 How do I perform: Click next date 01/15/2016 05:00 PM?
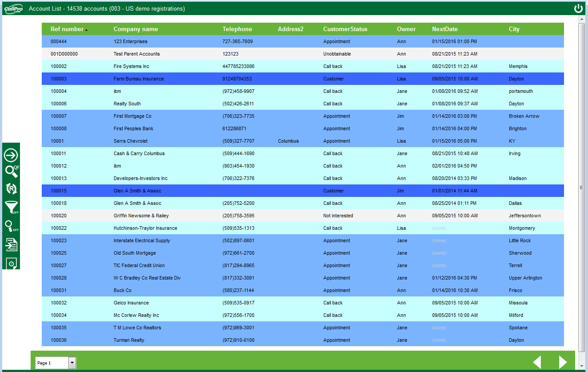(454, 141)
